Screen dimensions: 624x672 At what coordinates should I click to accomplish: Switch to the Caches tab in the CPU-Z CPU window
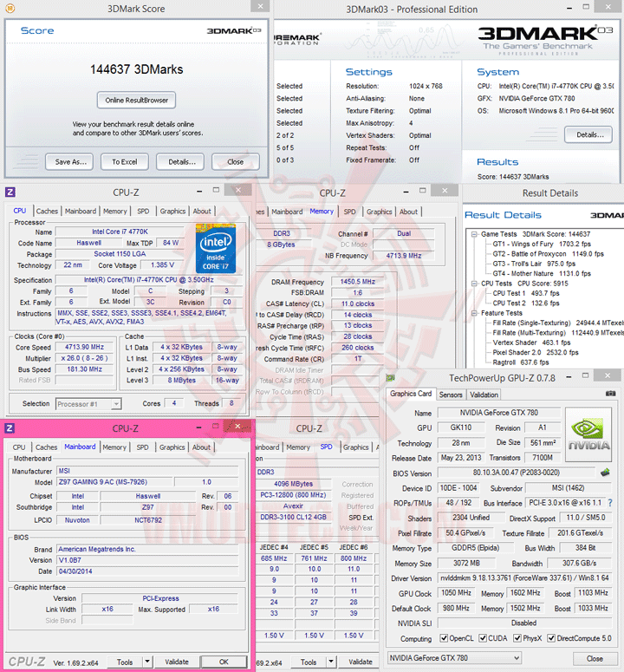[47, 211]
